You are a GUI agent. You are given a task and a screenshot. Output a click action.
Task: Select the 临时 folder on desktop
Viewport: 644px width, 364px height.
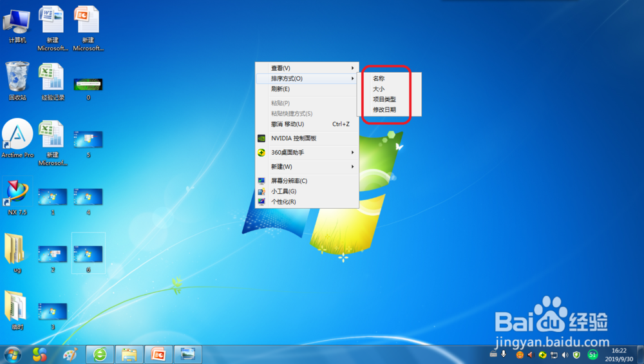pyautogui.click(x=17, y=310)
